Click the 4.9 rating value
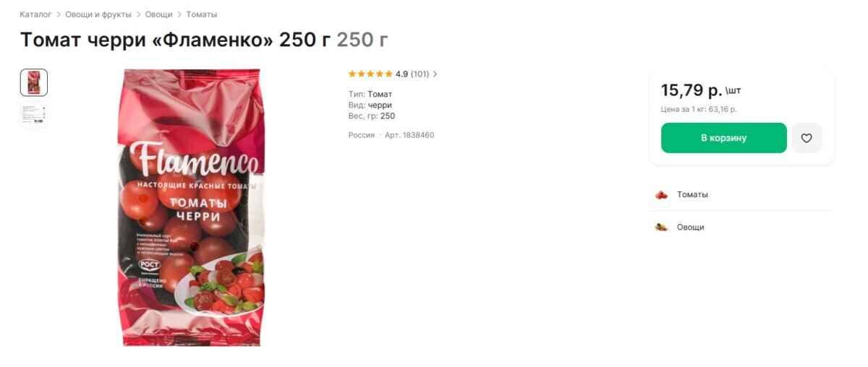The width and height of the screenshot is (868, 367). point(401,74)
